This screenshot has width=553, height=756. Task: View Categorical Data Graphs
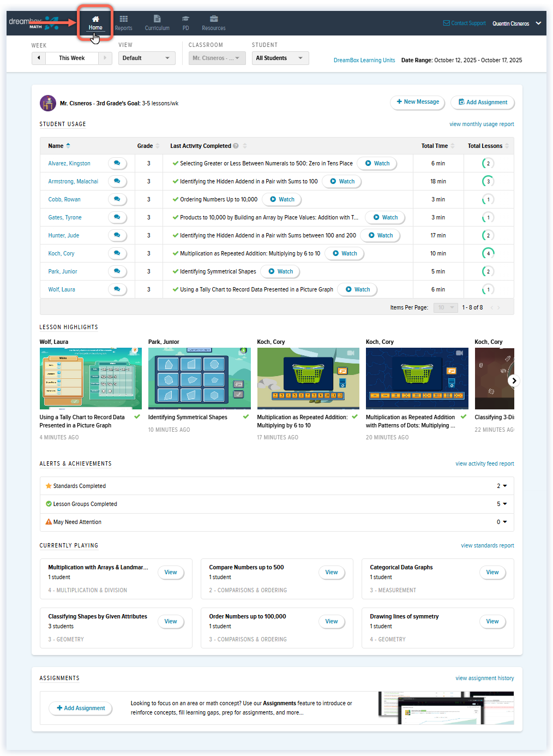point(492,572)
